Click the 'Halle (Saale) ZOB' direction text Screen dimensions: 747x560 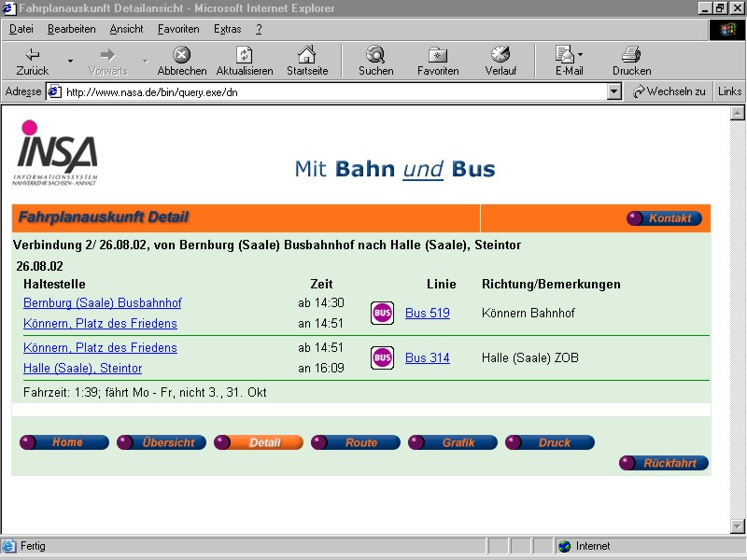[x=530, y=357]
